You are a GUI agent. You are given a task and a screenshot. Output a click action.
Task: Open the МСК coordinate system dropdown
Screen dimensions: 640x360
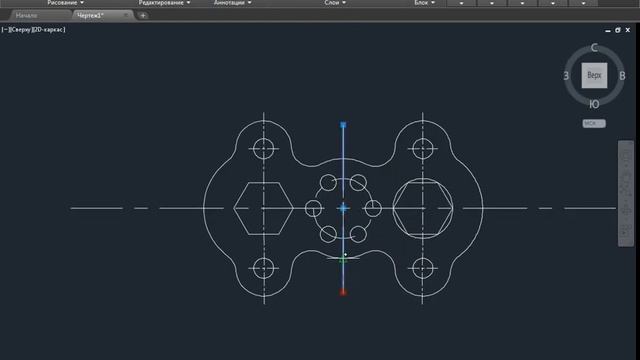(594, 123)
